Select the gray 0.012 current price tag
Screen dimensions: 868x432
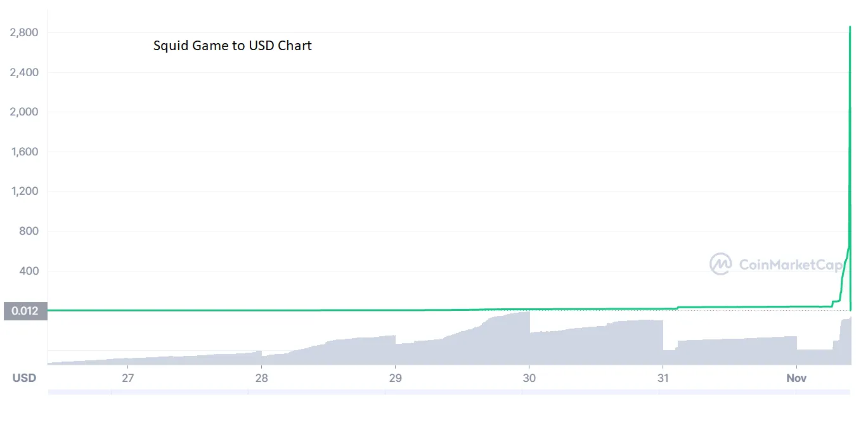coord(24,311)
